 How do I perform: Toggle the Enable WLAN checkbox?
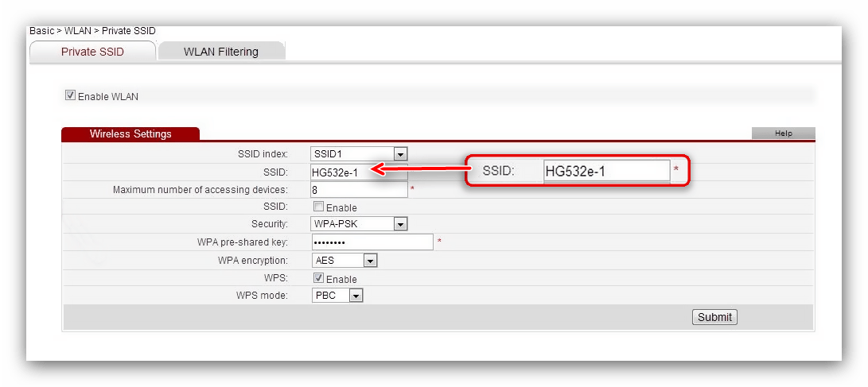click(x=70, y=95)
